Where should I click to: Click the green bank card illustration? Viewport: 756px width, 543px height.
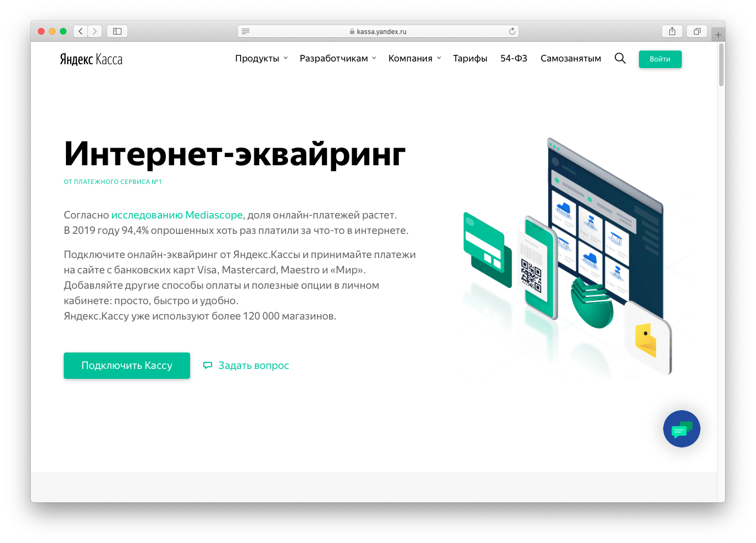487,250
